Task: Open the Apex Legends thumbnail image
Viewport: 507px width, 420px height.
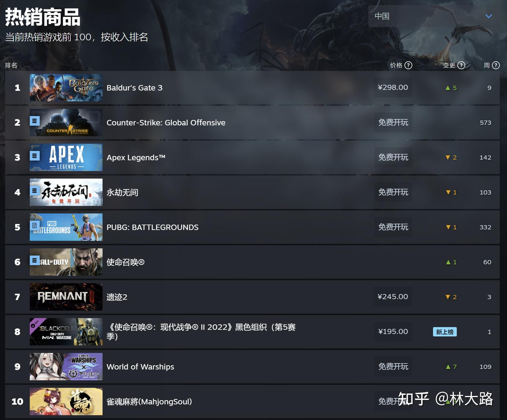Action: [x=66, y=157]
